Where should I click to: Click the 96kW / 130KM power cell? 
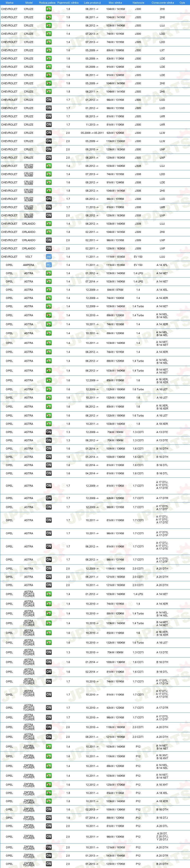coord(115,837)
